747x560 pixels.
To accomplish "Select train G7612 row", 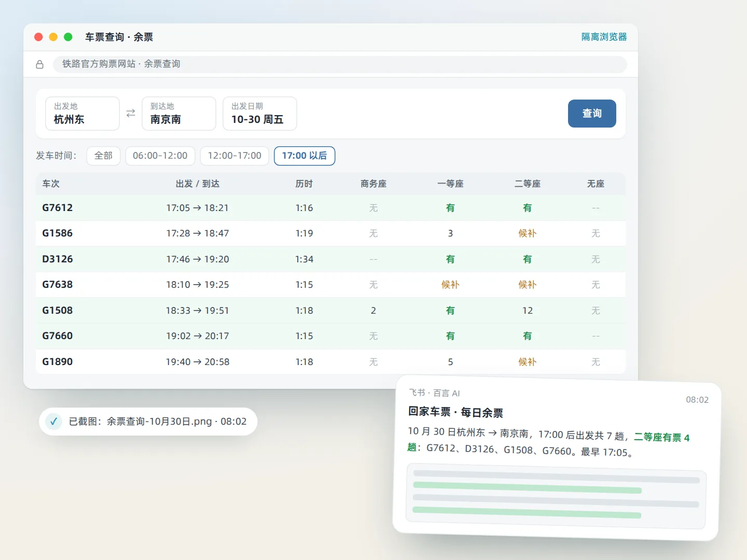I will 330,208.
